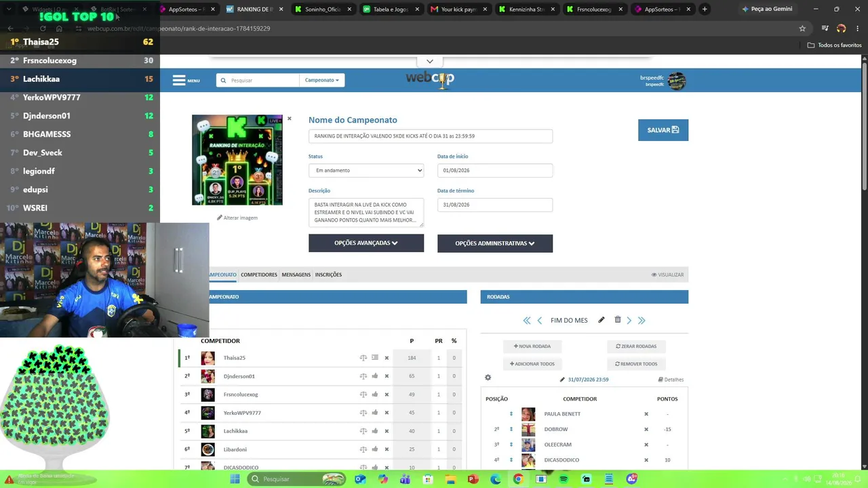
Task: Open Chrome's three-dot menu
Action: [857, 28]
